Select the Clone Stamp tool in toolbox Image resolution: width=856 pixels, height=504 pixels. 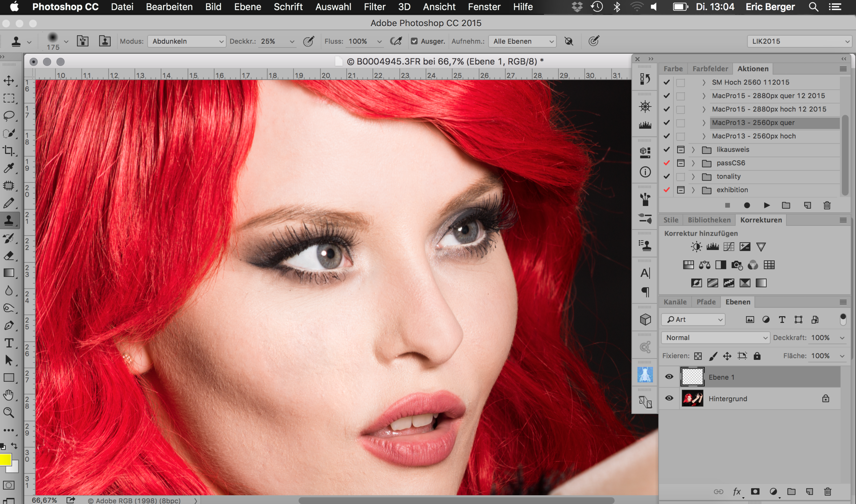(9, 221)
